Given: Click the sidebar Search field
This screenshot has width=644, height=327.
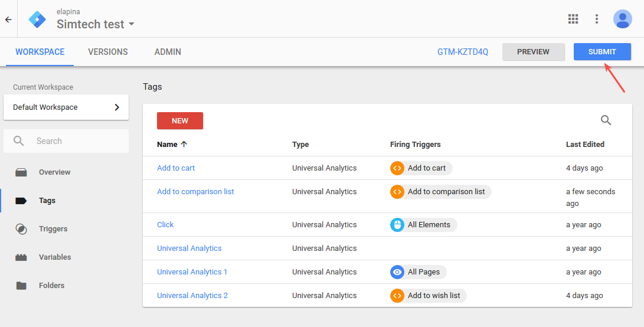Looking at the screenshot, I should [66, 141].
